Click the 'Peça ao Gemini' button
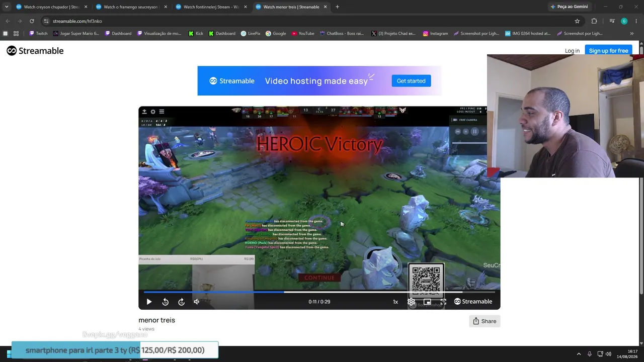This screenshot has width=644, height=362. tap(569, 7)
